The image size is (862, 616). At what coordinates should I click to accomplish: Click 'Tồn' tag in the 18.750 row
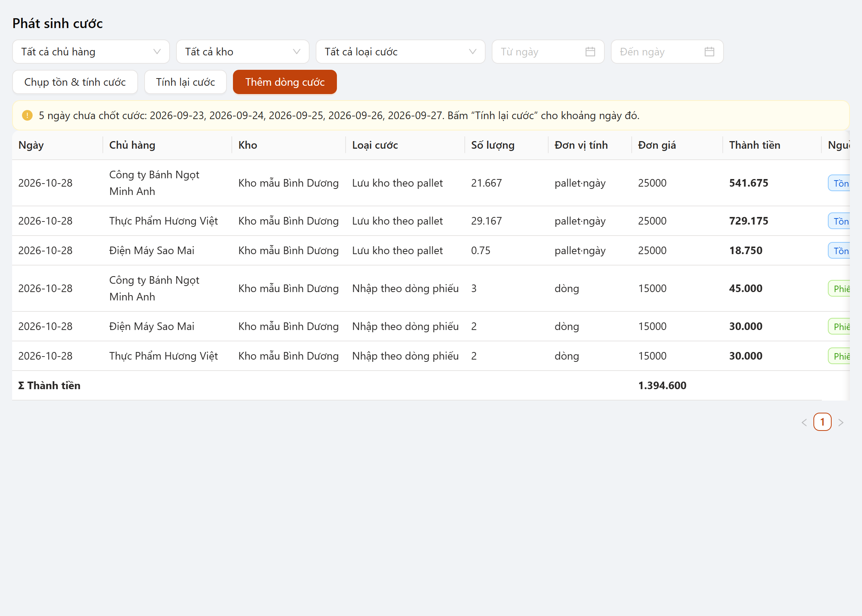(x=839, y=251)
